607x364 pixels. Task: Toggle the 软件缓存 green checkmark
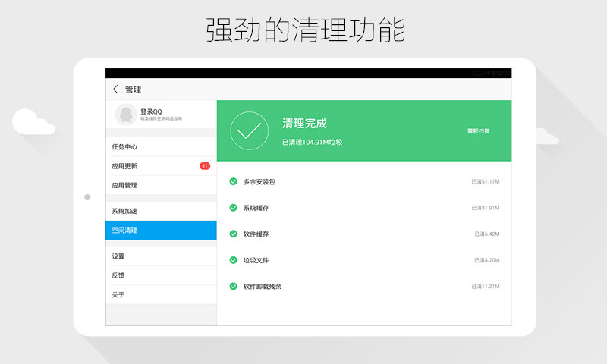234,234
